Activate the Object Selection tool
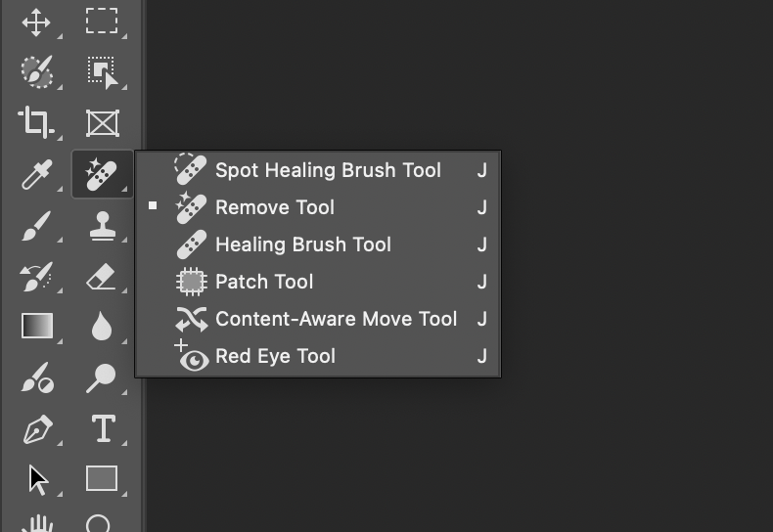 (101, 71)
